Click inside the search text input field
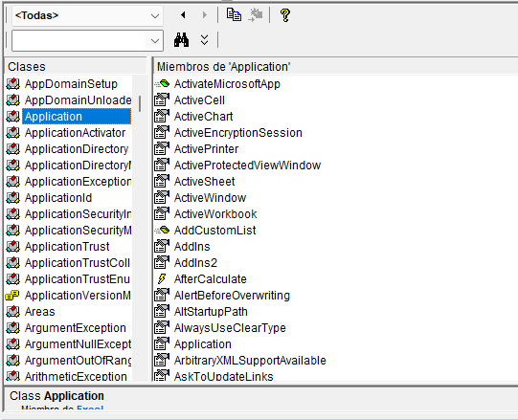518x420 pixels. [x=79, y=41]
